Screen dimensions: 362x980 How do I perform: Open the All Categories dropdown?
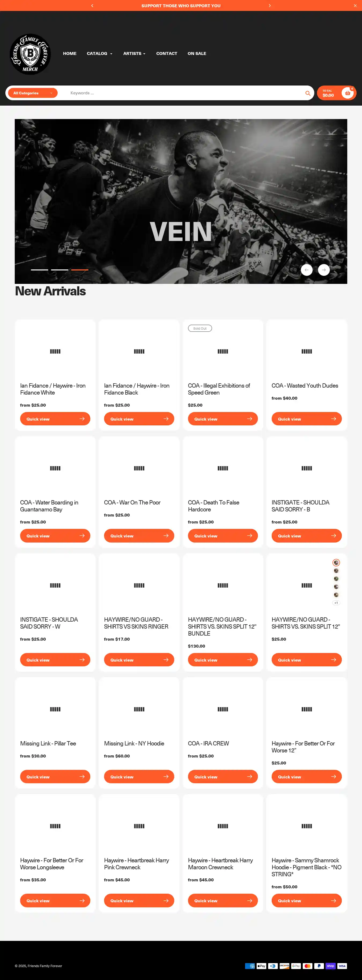[x=33, y=93]
